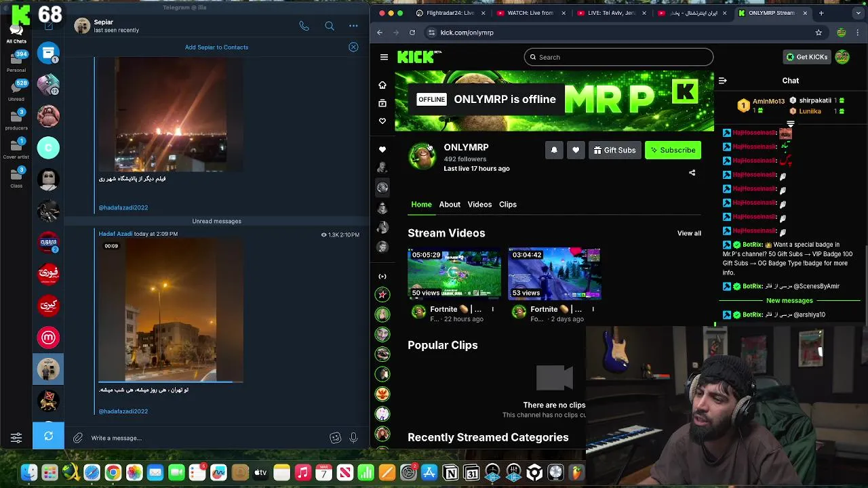Collapse the chat leaderboard handle

791,124
